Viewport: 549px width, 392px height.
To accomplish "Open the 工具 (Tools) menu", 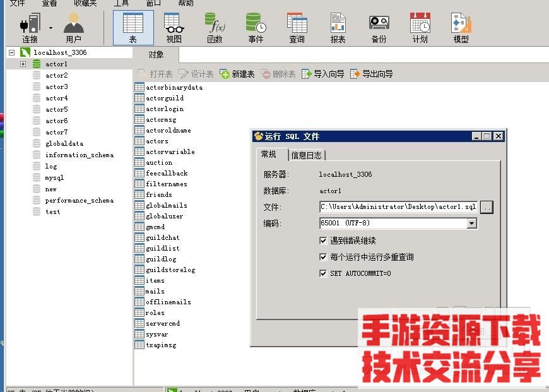I will click(121, 3).
